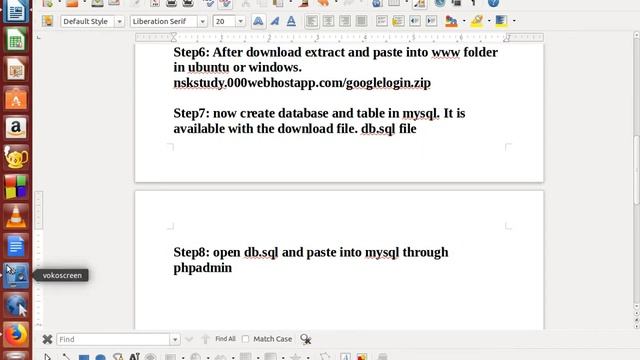Click the Find search field

point(113,339)
